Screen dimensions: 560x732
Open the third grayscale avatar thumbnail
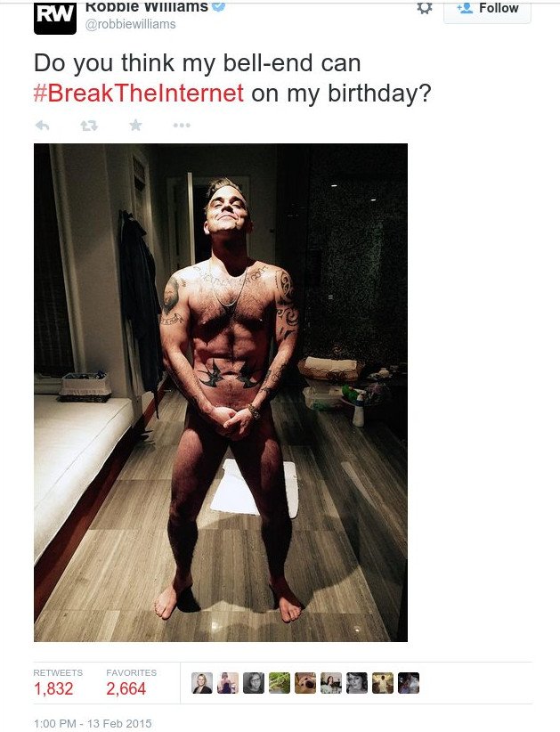[254, 683]
